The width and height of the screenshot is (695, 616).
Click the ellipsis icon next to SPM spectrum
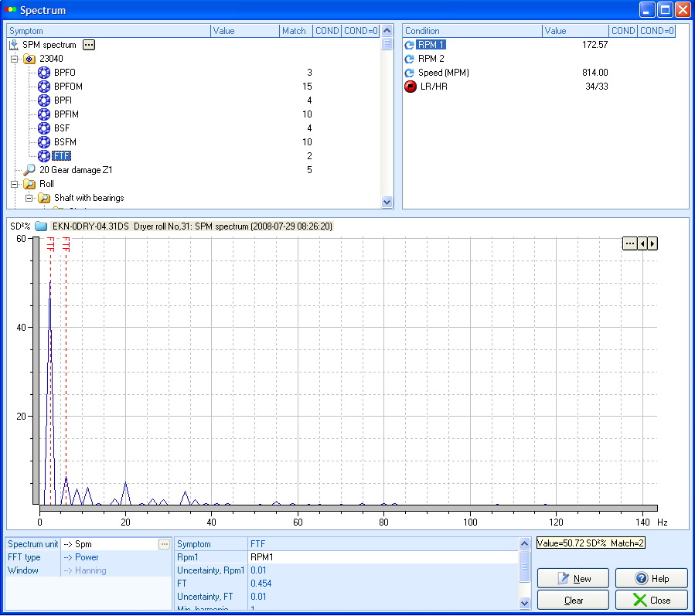click(87, 44)
